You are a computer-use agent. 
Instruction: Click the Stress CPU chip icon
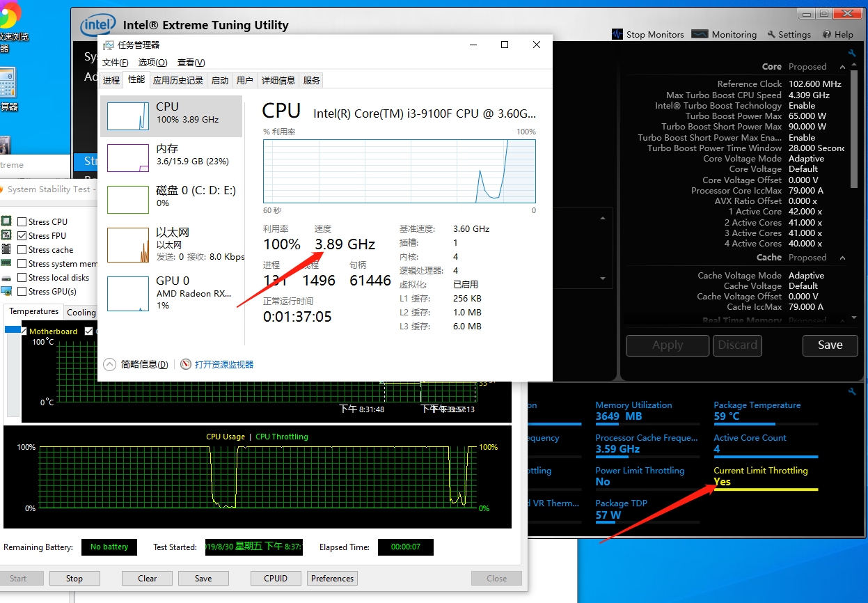point(6,221)
